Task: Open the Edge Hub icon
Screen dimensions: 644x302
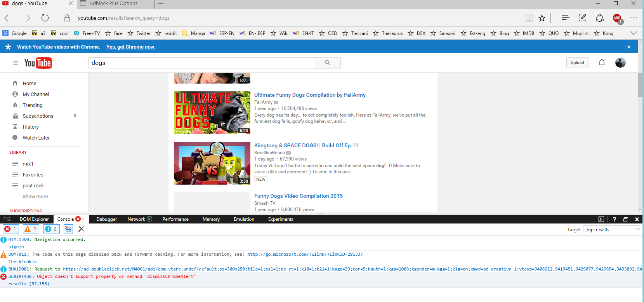Action: point(565,18)
